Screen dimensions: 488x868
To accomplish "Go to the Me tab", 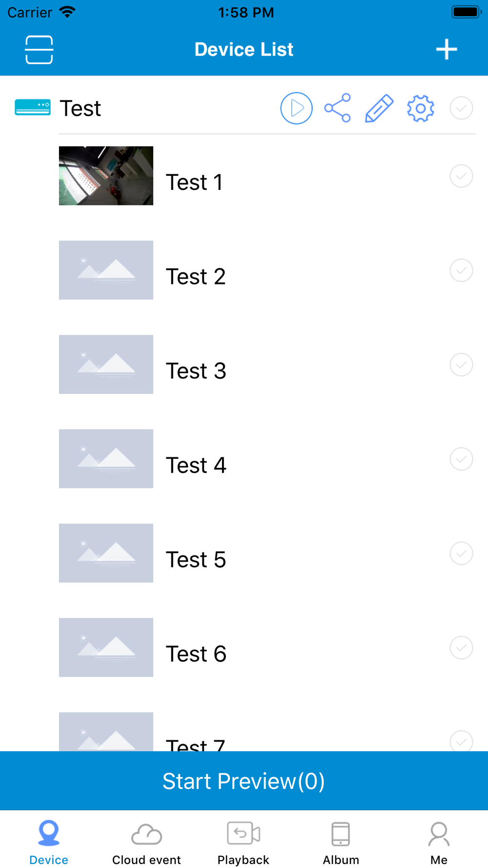I will click(x=439, y=843).
